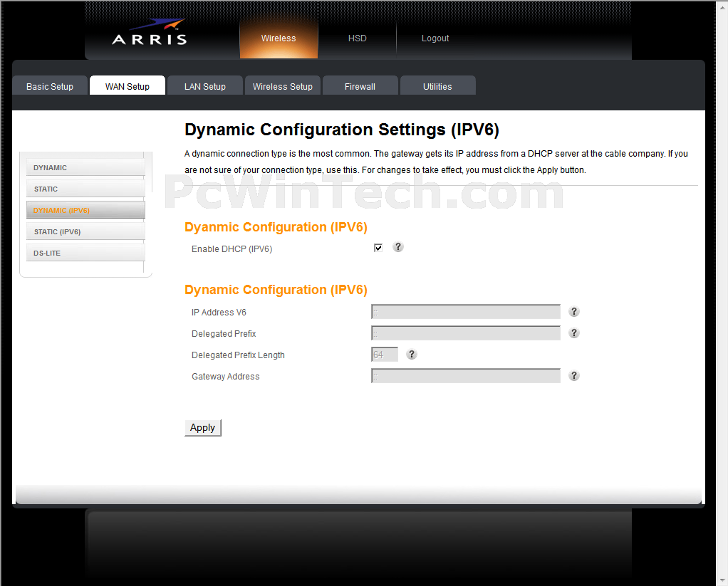728x586 pixels.
Task: Open the Wireless top navigation tab
Action: 279,38
